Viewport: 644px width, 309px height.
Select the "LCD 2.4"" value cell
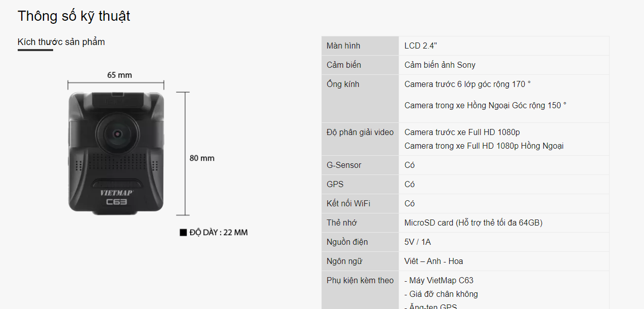(420, 46)
